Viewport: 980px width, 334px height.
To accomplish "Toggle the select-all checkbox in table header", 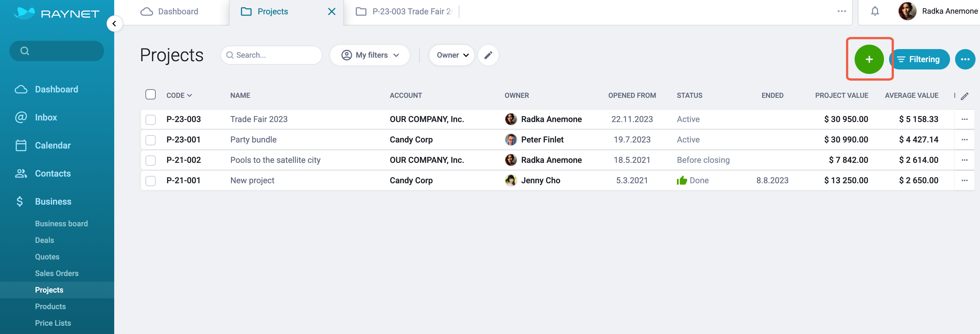I will tap(151, 94).
